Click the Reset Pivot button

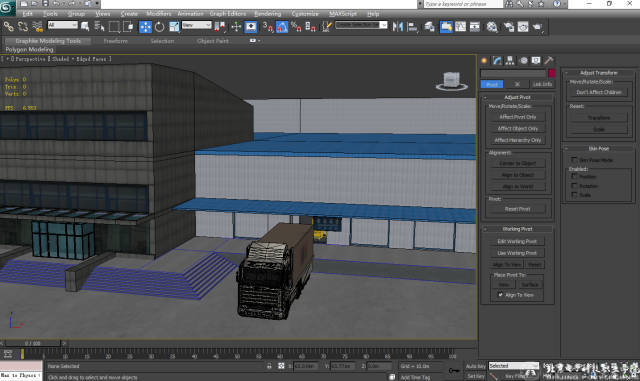click(x=518, y=209)
